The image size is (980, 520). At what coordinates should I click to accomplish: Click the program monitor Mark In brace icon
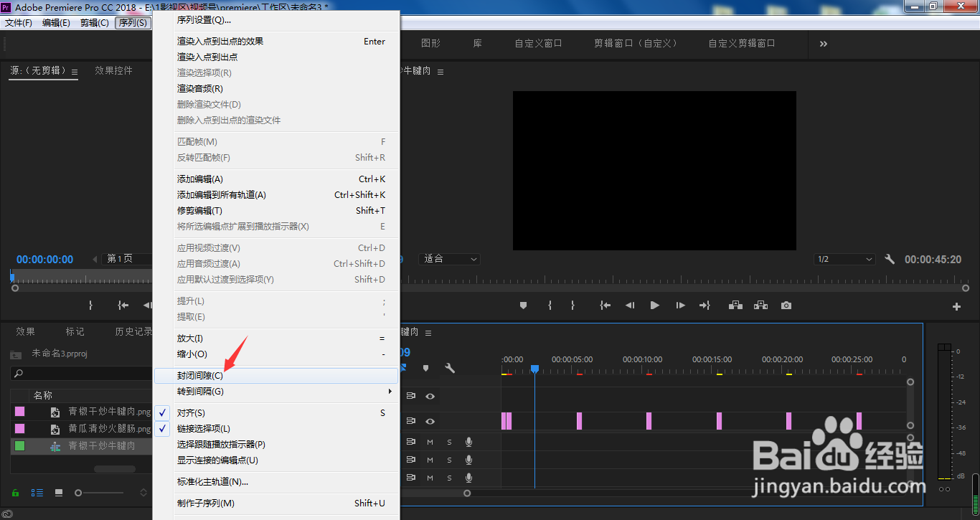point(550,305)
